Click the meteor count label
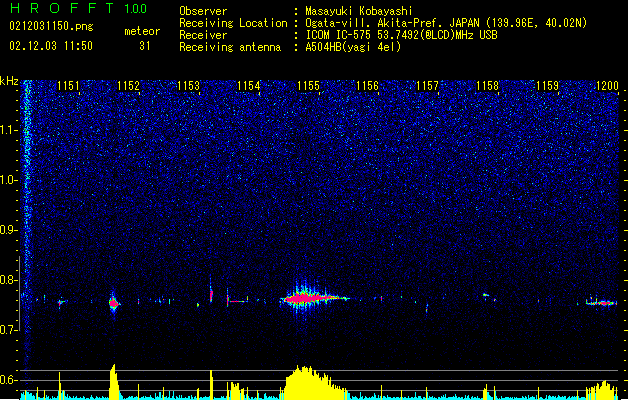This screenshot has width=629, height=400. (x=142, y=31)
